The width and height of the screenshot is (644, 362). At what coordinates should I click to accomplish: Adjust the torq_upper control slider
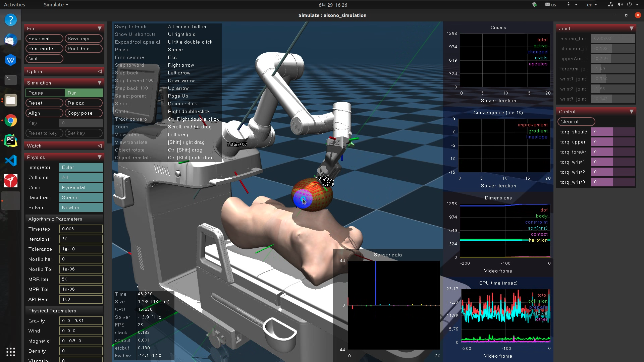(613, 142)
